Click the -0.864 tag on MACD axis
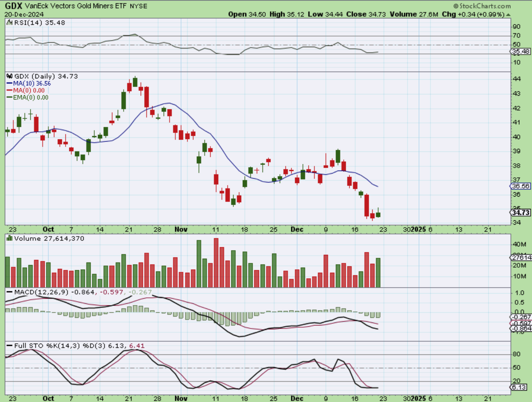Image resolution: width=532 pixels, height=402 pixels. (x=521, y=329)
